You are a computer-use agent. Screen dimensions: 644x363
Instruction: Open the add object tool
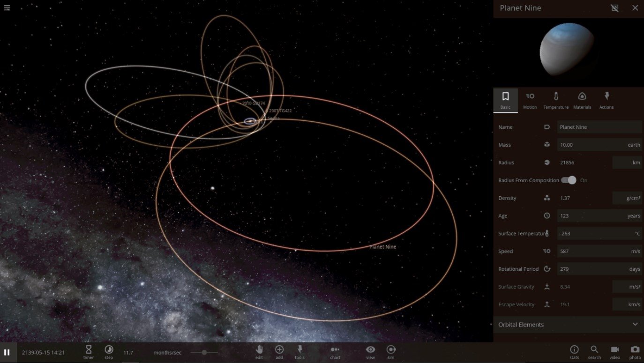click(x=279, y=352)
